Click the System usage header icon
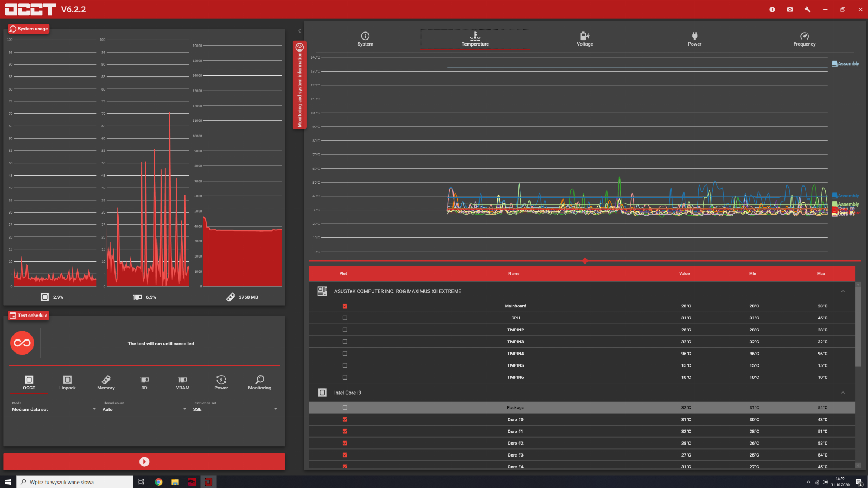The height and width of the screenshot is (488, 868). tap(12, 29)
